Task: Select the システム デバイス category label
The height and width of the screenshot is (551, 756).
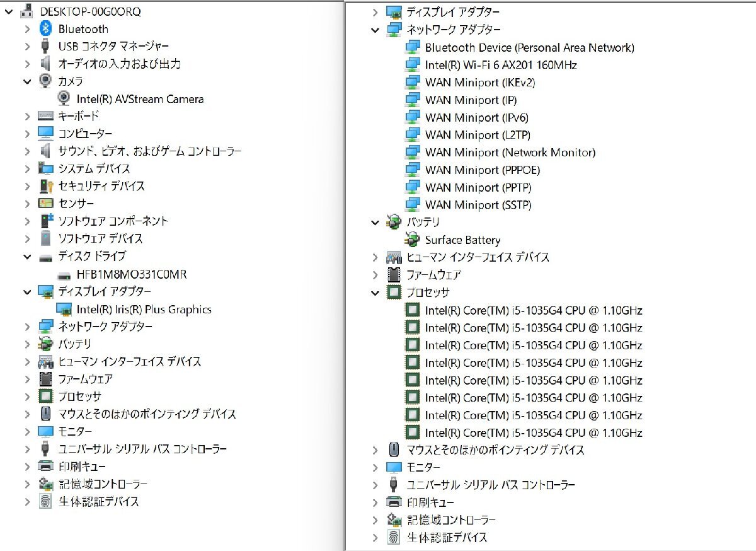Action: coord(94,169)
